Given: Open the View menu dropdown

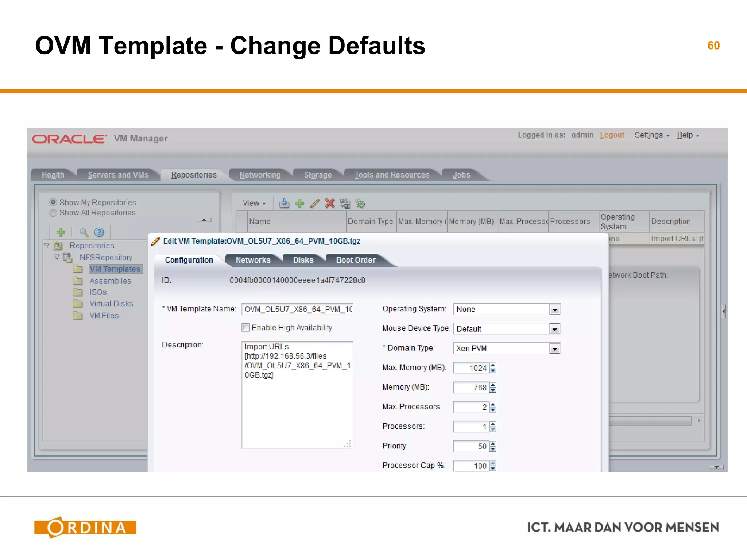Looking at the screenshot, I should point(254,203).
